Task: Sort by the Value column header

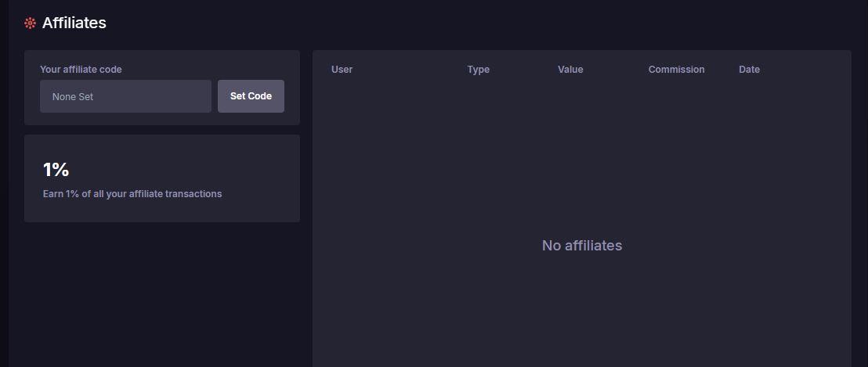Action: point(570,70)
